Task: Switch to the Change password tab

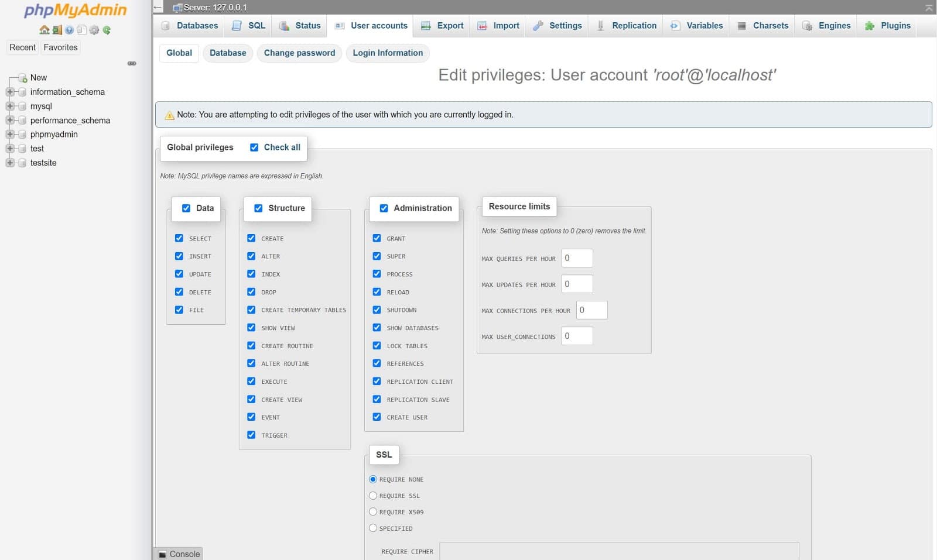Action: pos(299,53)
